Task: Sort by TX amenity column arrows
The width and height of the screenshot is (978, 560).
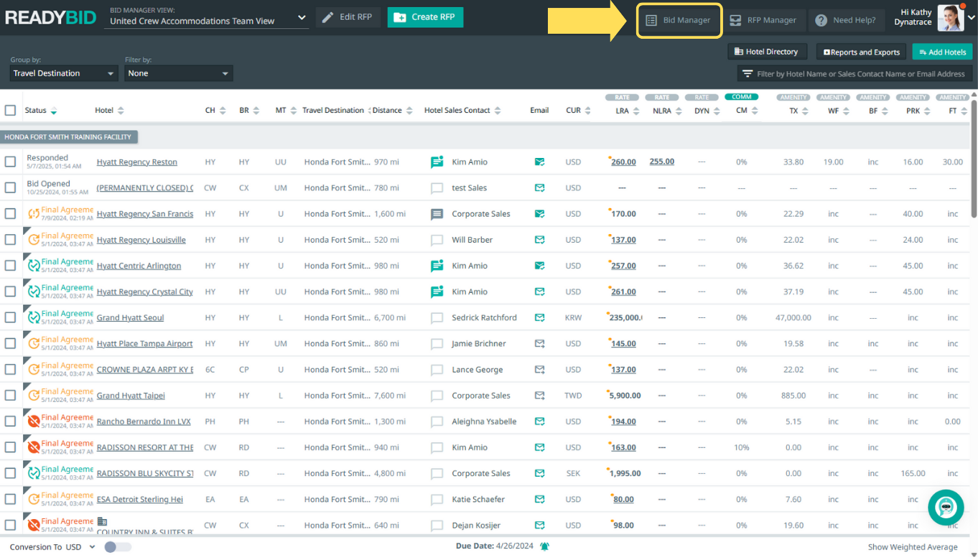Action: (x=805, y=111)
